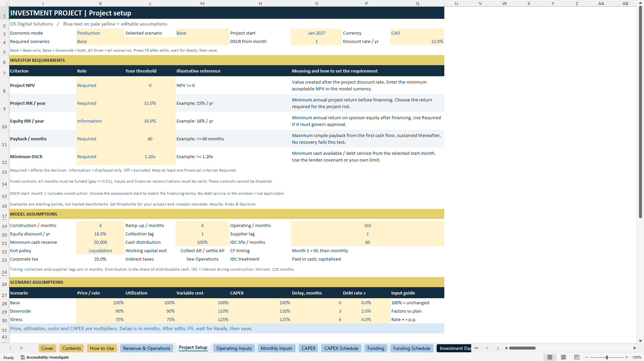Click the vertical scrollbar down arrow
644x361 pixels.
(640, 341)
